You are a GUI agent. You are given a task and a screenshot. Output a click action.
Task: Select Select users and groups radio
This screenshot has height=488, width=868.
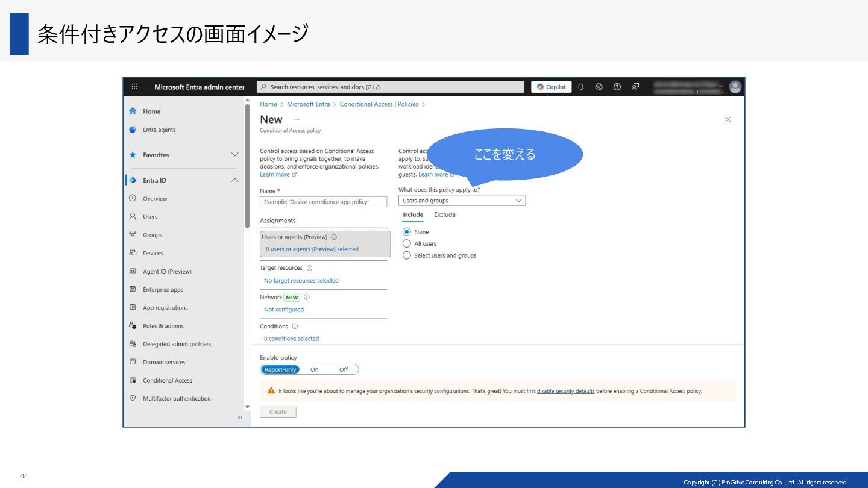[407, 255]
